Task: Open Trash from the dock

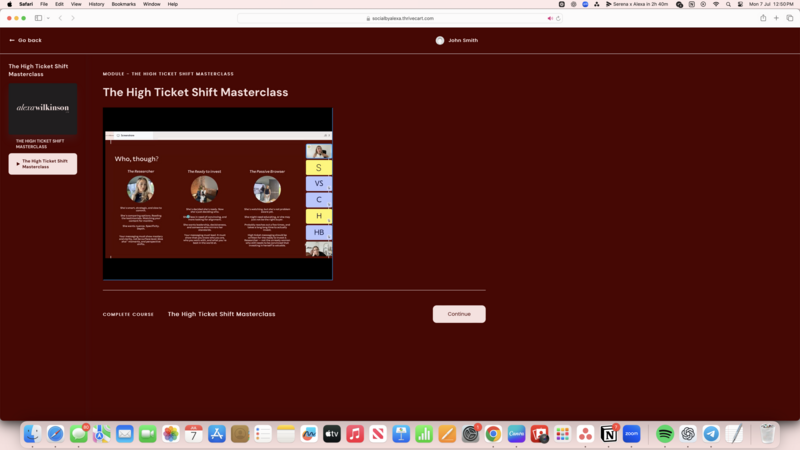Action: pyautogui.click(x=767, y=434)
